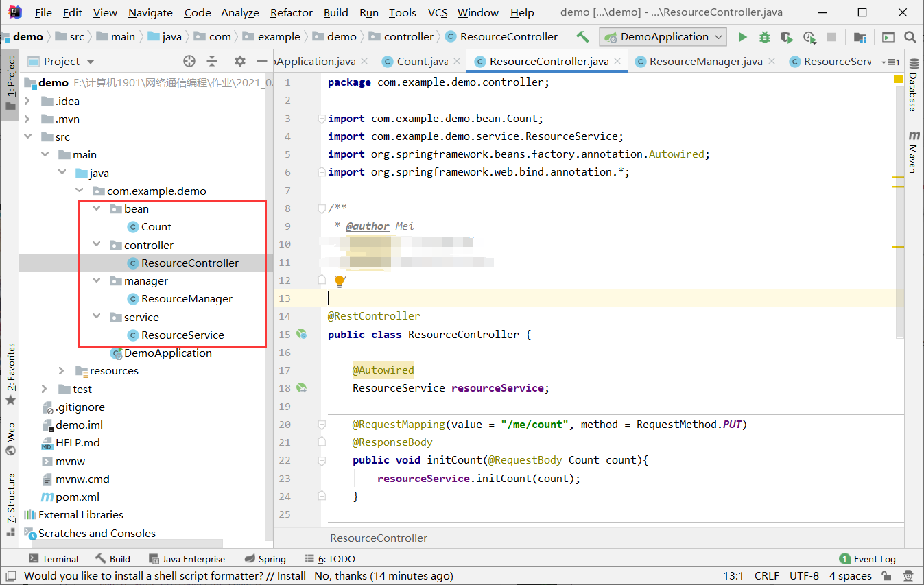This screenshot has height=585, width=924.
Task: Open the File menu
Action: coord(43,12)
